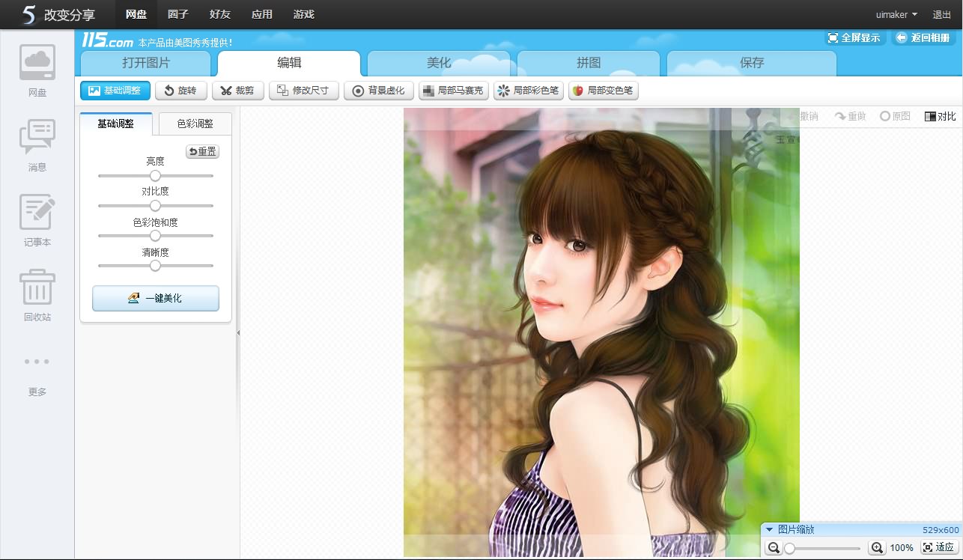The width and height of the screenshot is (963, 560).
Task: Click the 对比度 contrast slider handle
Action: tap(155, 205)
